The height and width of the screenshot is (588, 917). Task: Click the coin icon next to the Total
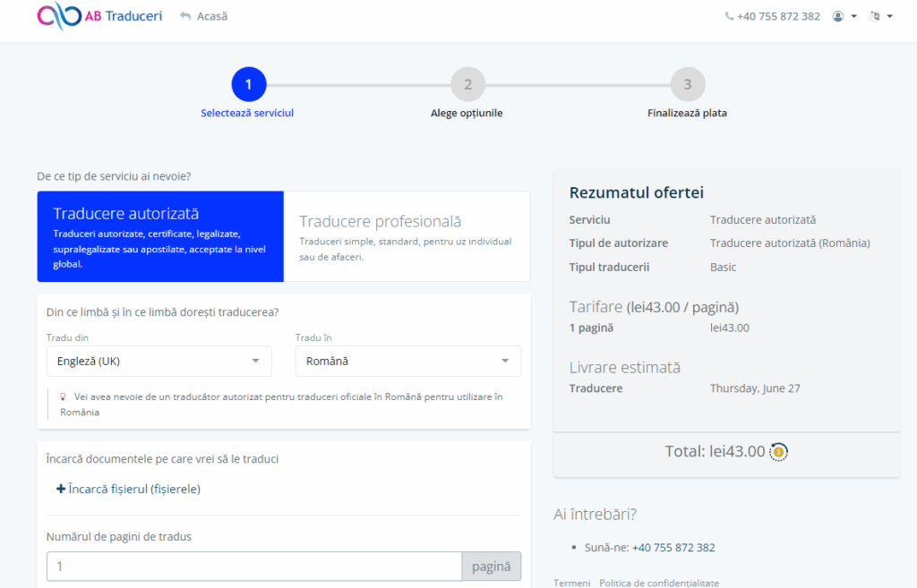(x=777, y=452)
